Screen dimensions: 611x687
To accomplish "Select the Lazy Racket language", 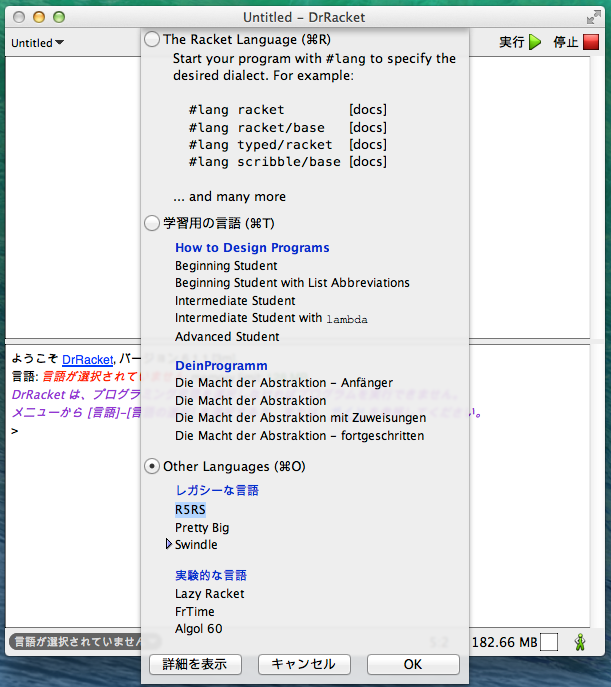I will [210, 594].
